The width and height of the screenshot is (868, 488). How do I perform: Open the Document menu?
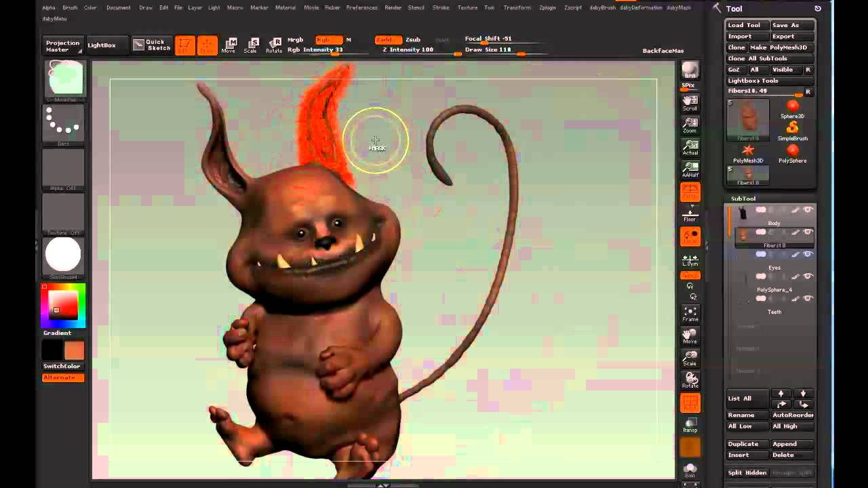click(x=118, y=7)
